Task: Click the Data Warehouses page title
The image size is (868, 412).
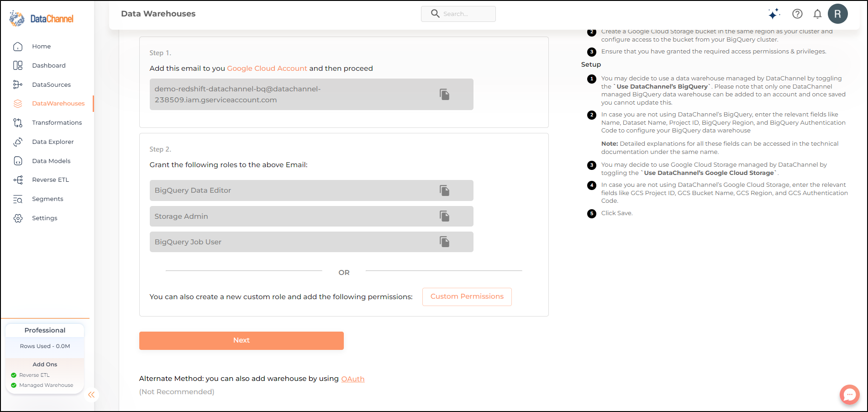Action: [x=158, y=14]
